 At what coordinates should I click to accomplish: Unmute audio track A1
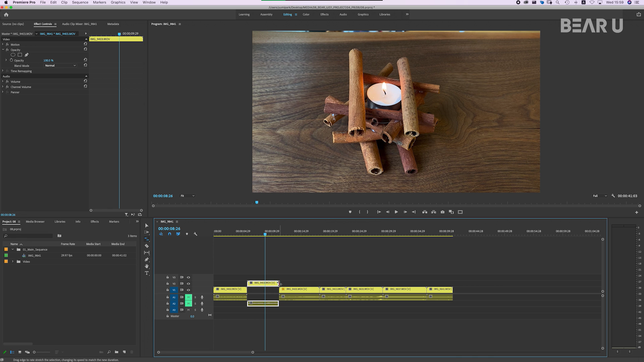[189, 297]
